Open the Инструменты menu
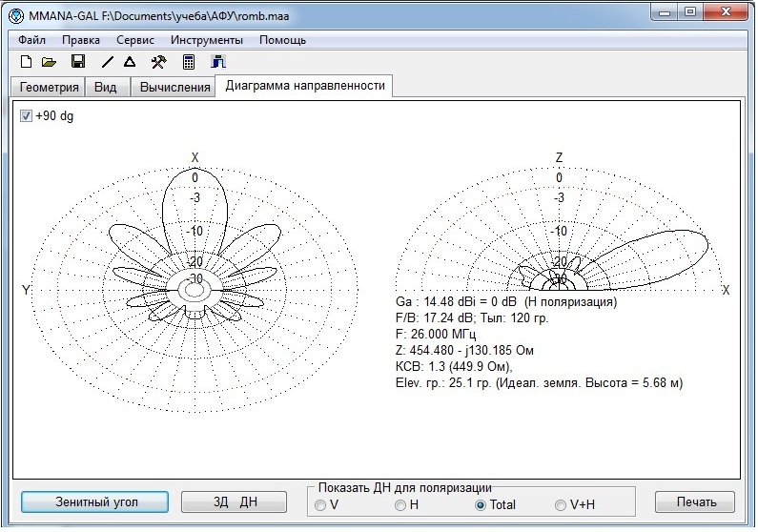The image size is (758, 532). (207, 40)
